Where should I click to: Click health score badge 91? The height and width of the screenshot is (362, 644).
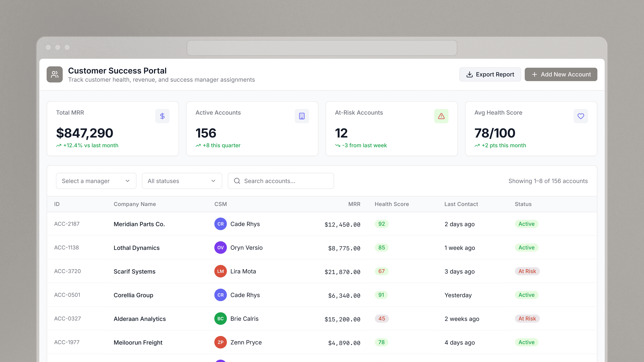[x=381, y=295]
